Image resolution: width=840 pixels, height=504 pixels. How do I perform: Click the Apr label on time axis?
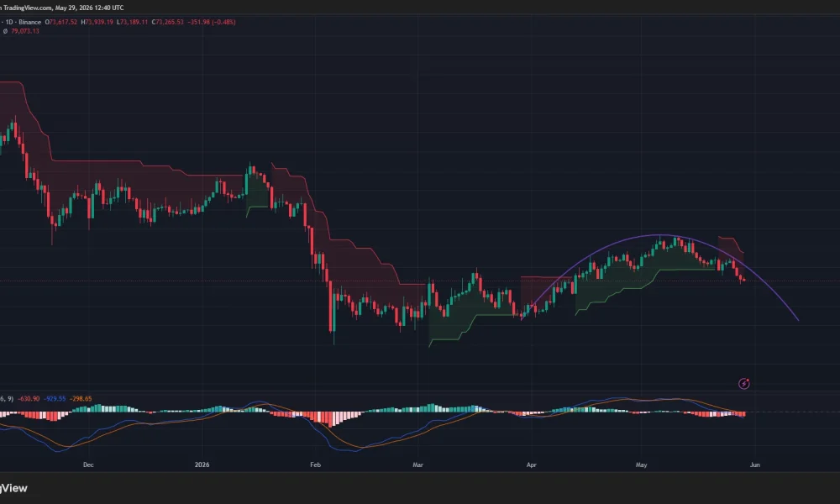(532, 465)
